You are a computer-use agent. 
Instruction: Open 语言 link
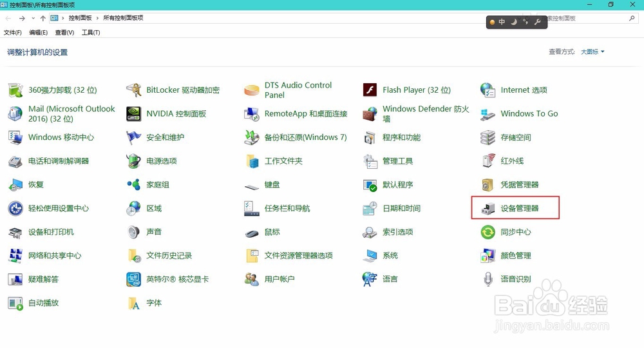390,280
